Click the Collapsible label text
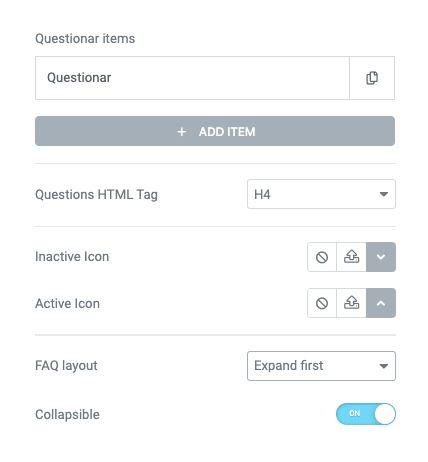 67,414
